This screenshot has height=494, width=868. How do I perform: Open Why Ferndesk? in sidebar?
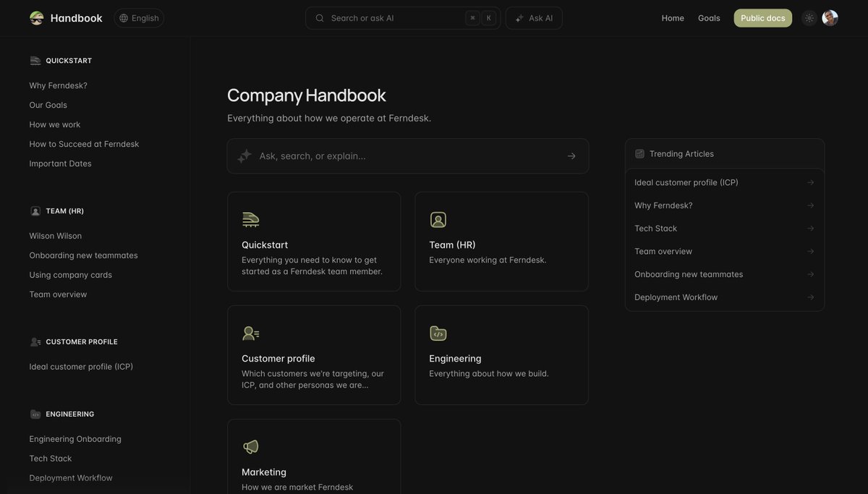pyautogui.click(x=58, y=85)
